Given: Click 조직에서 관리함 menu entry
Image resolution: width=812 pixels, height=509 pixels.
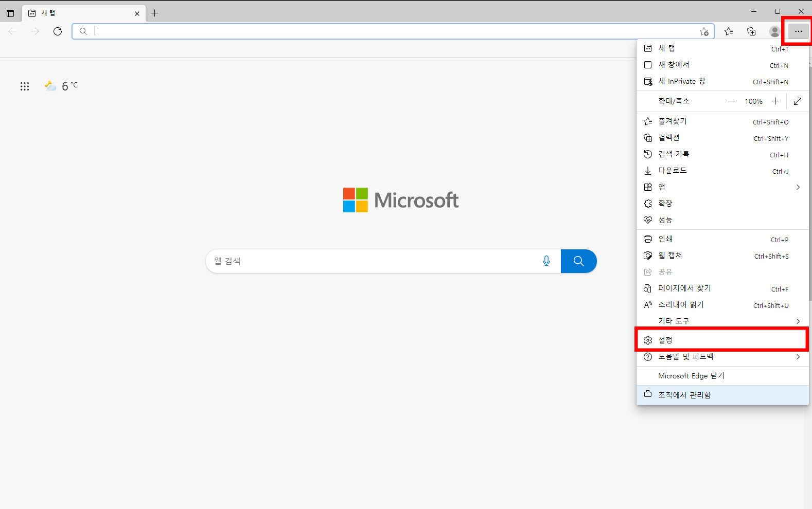Looking at the screenshot, I should point(722,395).
